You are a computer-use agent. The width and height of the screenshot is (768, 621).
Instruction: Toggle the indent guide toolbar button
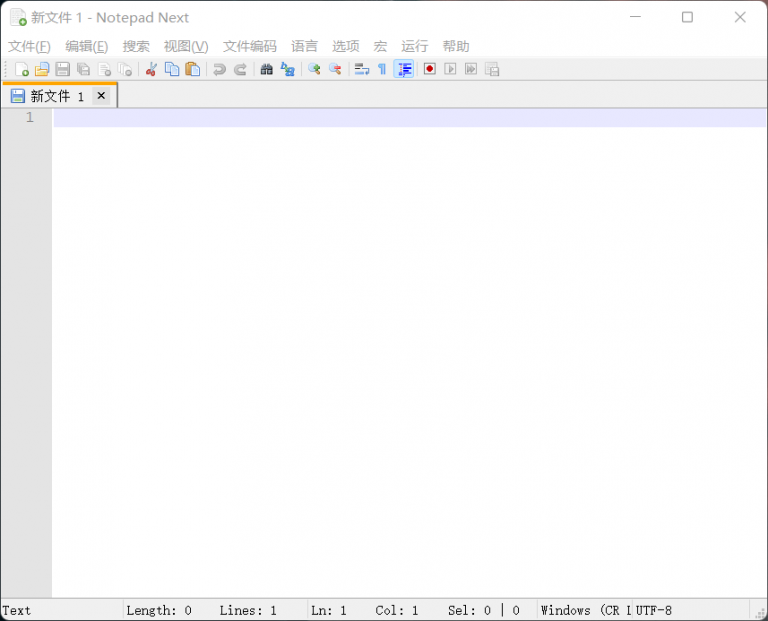pyautogui.click(x=404, y=69)
